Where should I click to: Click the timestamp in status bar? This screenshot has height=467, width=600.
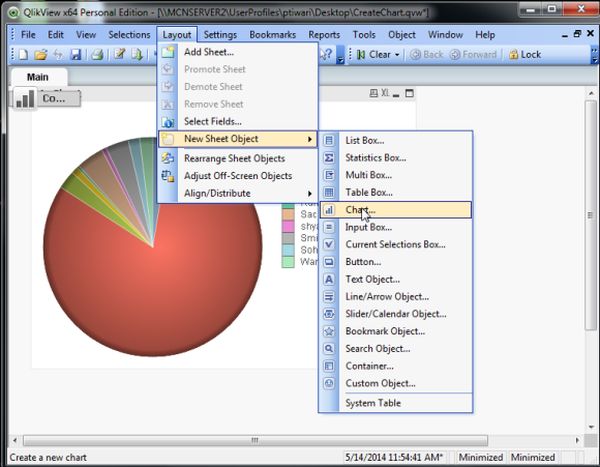pyautogui.click(x=394, y=457)
